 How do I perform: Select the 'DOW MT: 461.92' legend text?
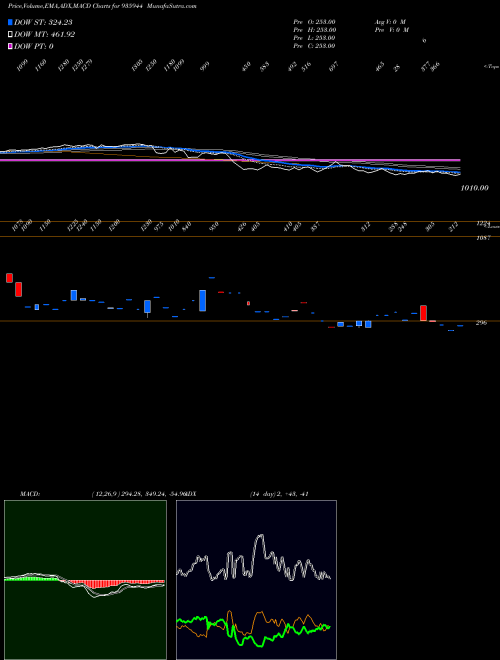tap(45, 35)
